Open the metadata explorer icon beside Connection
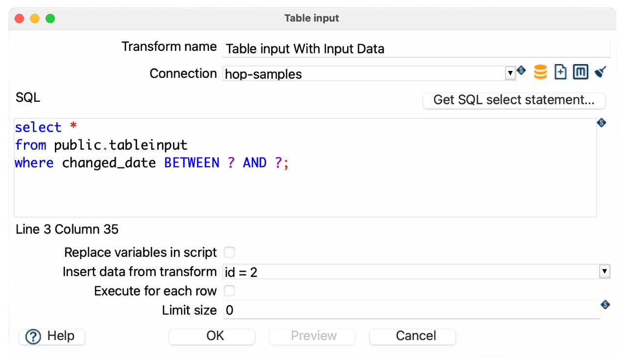The width and height of the screenshot is (627, 364). pos(580,72)
